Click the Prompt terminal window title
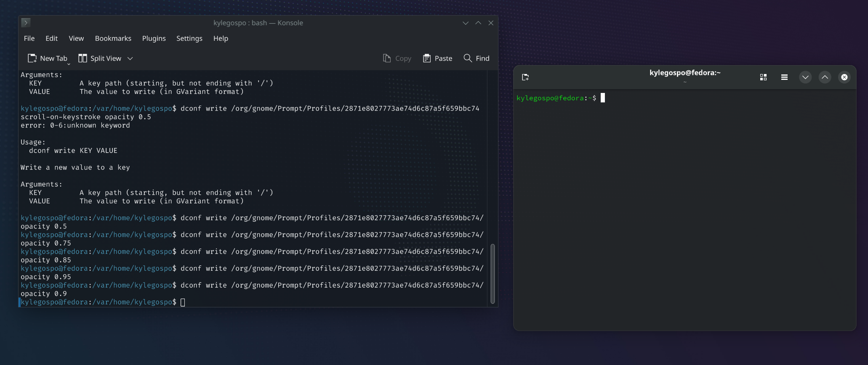 click(x=685, y=73)
